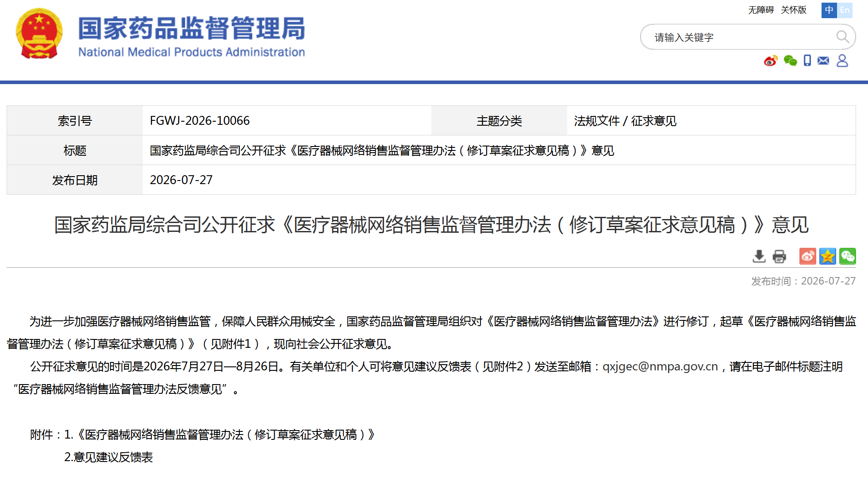Click 国家药品监督管理局 site title

pos(192,28)
